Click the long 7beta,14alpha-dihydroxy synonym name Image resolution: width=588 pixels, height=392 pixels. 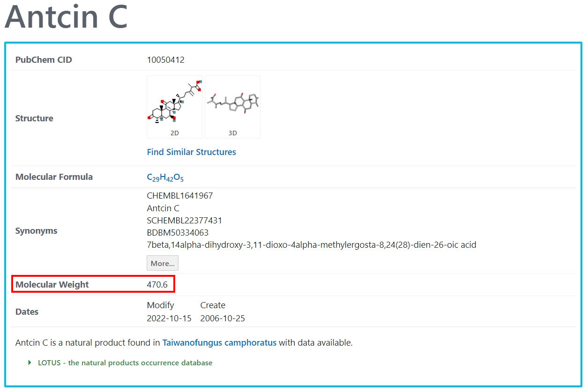(311, 245)
